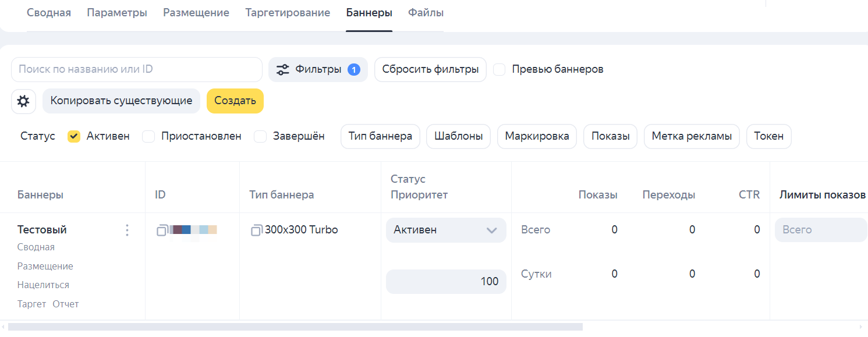This screenshot has height=337, width=868.
Task: Click the copy icon next to banner ID
Action: click(162, 230)
